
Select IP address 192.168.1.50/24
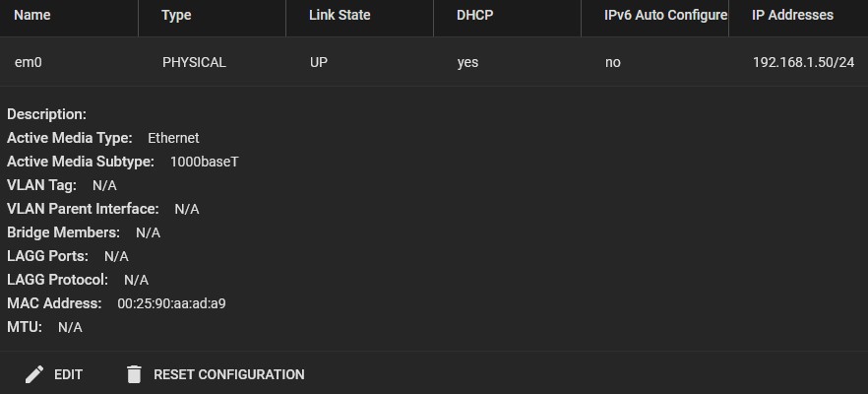(x=803, y=63)
